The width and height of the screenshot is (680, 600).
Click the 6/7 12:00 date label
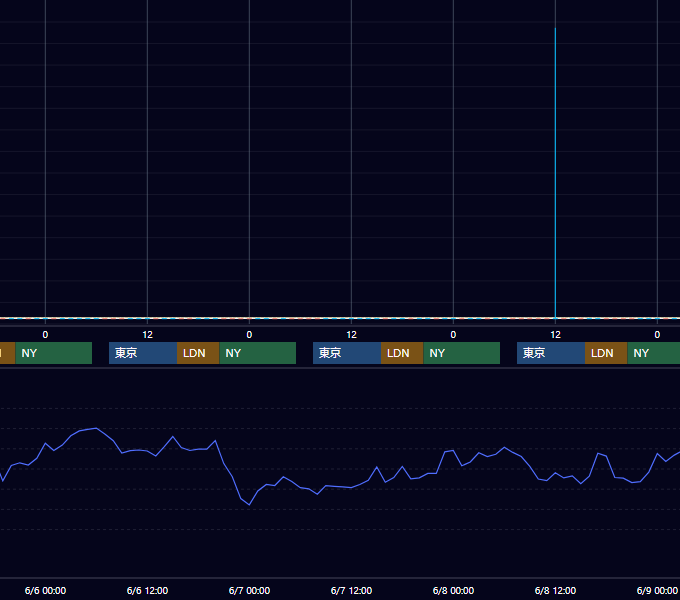(351, 590)
